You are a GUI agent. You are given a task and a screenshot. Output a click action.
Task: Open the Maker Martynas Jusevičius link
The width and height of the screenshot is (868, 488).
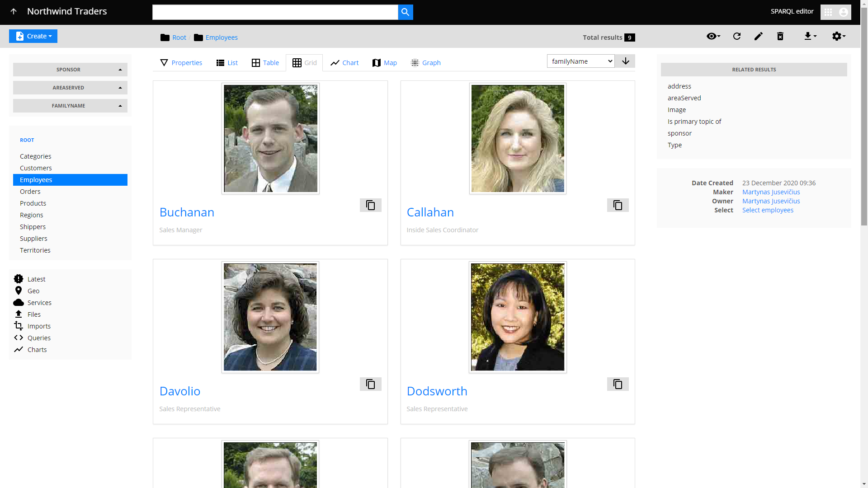[771, 192]
